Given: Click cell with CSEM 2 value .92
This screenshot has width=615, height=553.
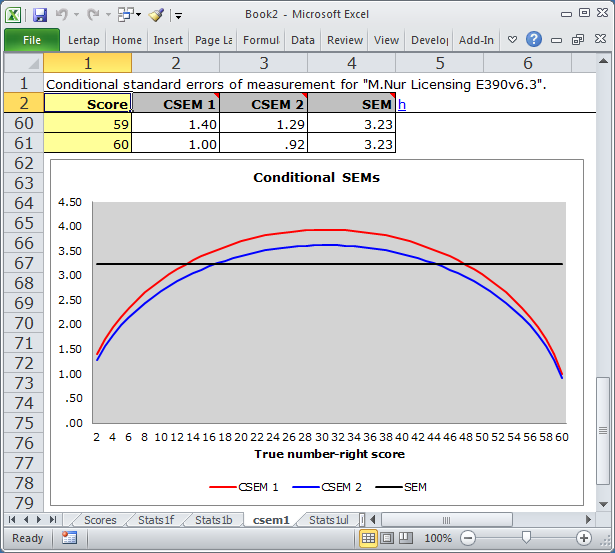Looking at the screenshot, I should pos(264,143).
